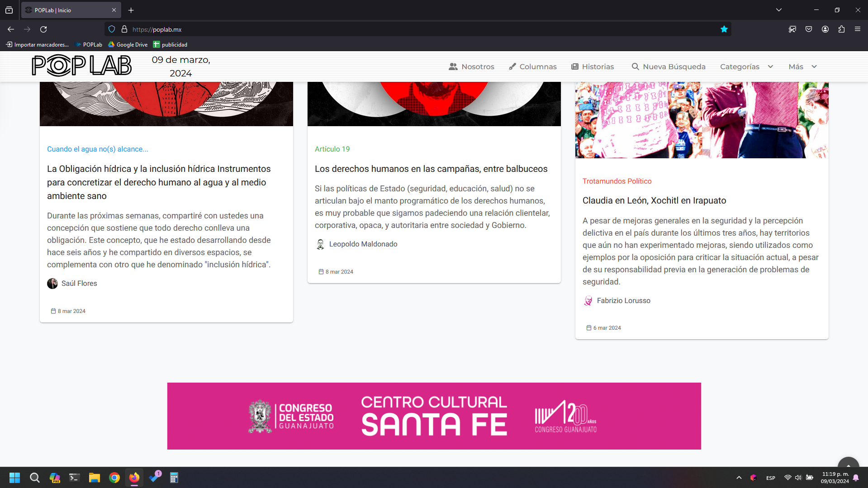Open the Firefox extensions puzzle icon
868x488 pixels.
click(841, 29)
